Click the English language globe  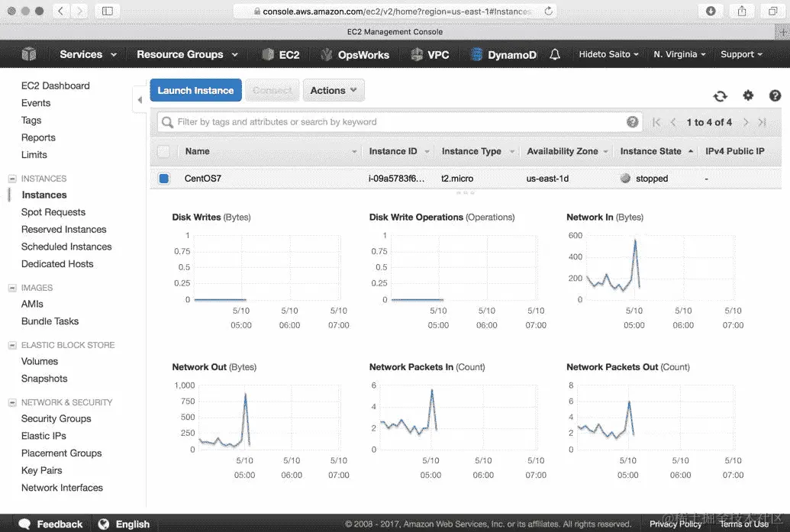click(x=104, y=524)
